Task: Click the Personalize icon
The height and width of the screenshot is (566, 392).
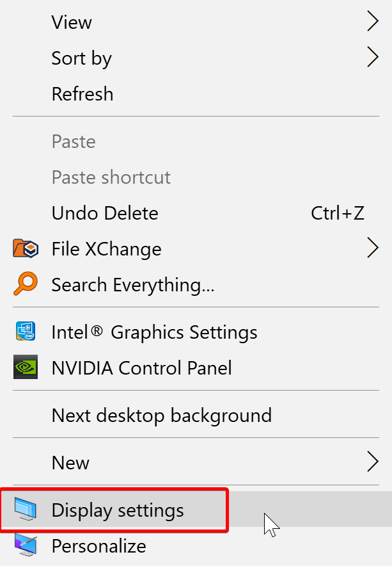Action: click(26, 546)
